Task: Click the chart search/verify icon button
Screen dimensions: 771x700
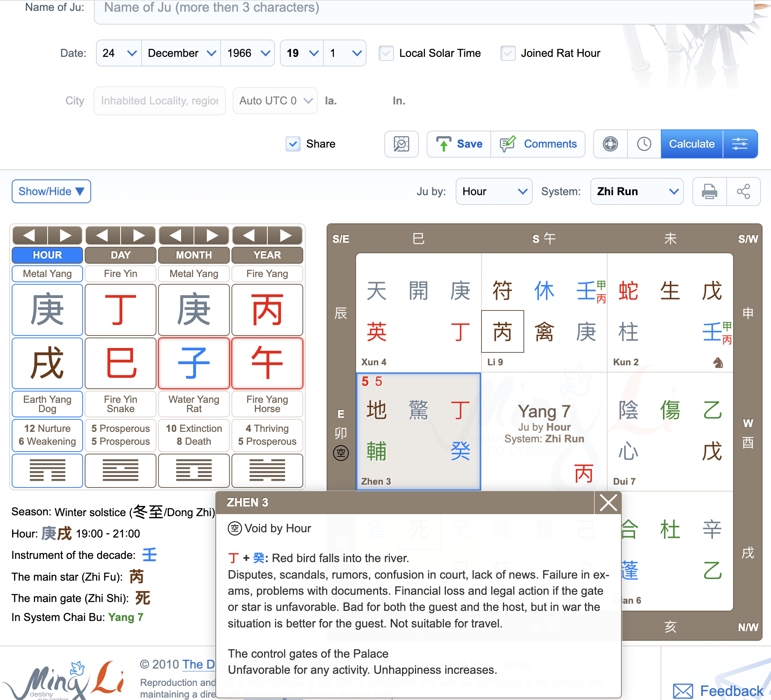Action: [401, 144]
